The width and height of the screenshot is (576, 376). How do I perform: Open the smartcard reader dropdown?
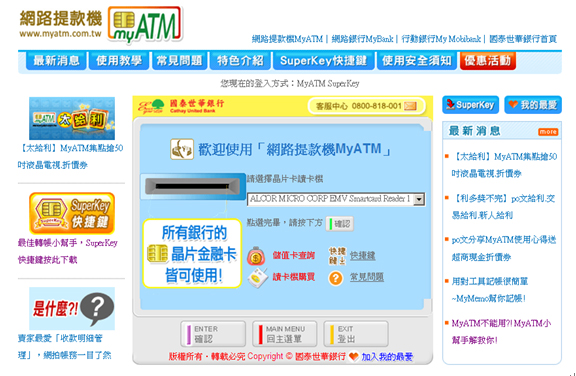(336, 199)
